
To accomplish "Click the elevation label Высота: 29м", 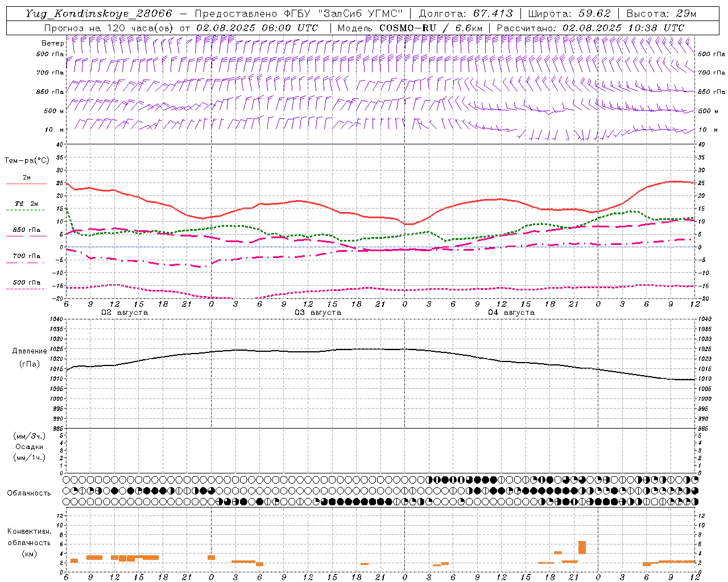I will tap(661, 14).
